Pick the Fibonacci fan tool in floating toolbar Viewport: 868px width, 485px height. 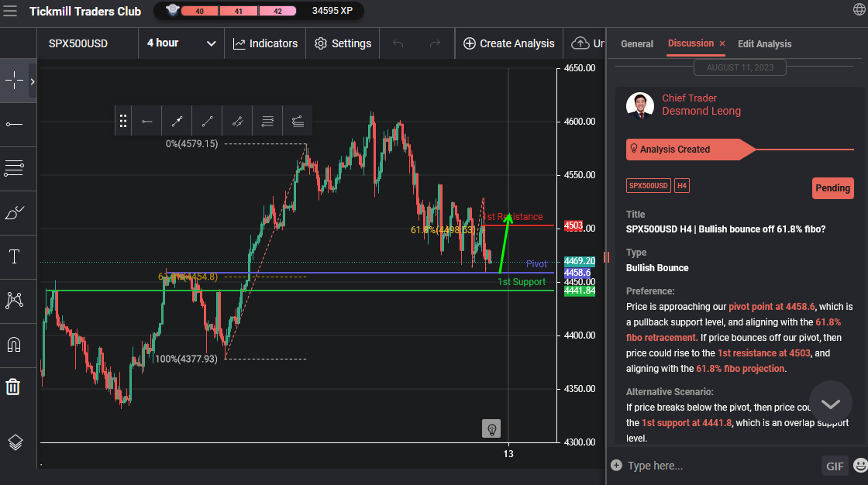(x=298, y=121)
